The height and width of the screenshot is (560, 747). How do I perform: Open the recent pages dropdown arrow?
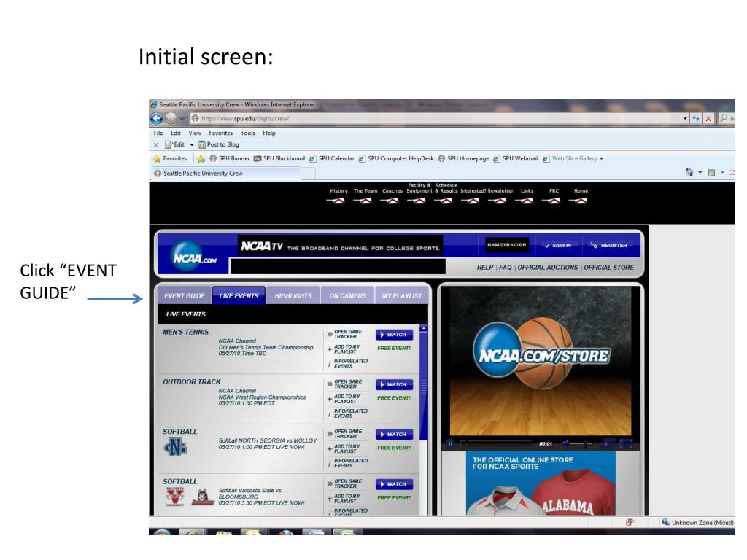(182, 119)
